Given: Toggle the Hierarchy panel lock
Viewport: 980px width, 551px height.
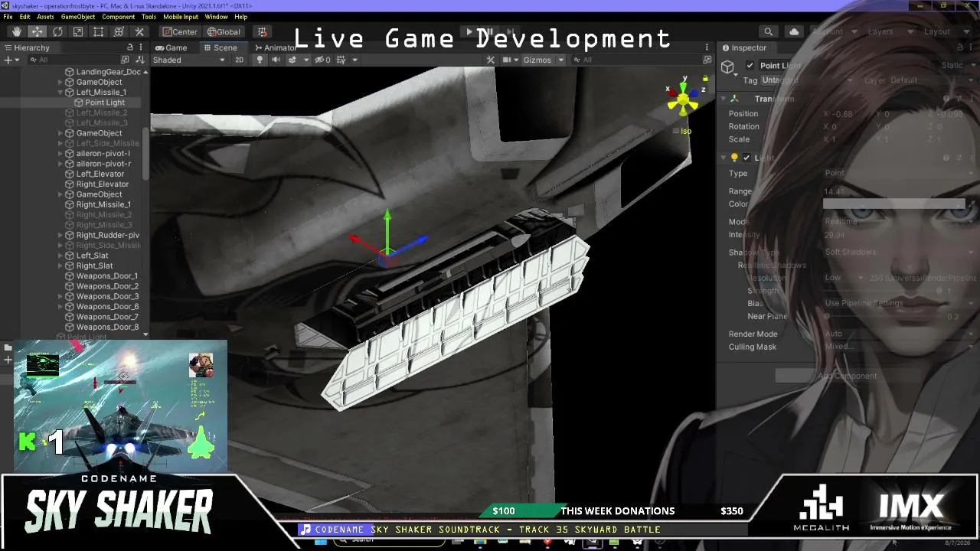Looking at the screenshot, I should pyautogui.click(x=129, y=47).
